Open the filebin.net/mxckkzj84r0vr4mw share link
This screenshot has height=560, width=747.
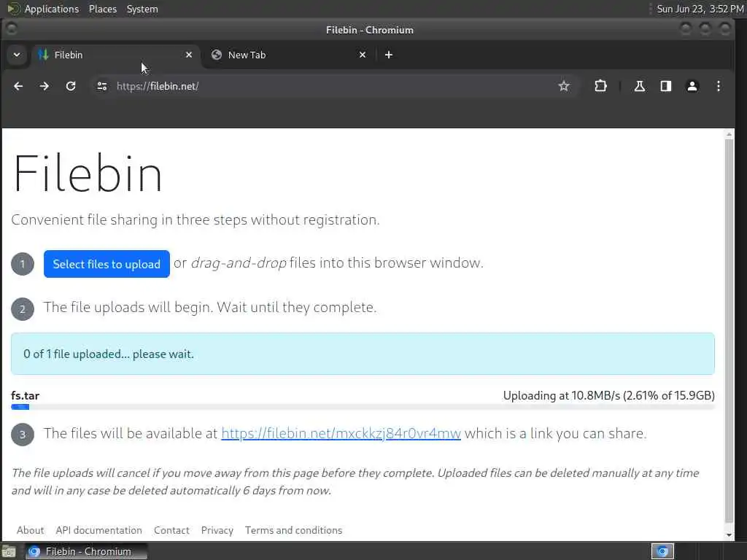tap(341, 433)
